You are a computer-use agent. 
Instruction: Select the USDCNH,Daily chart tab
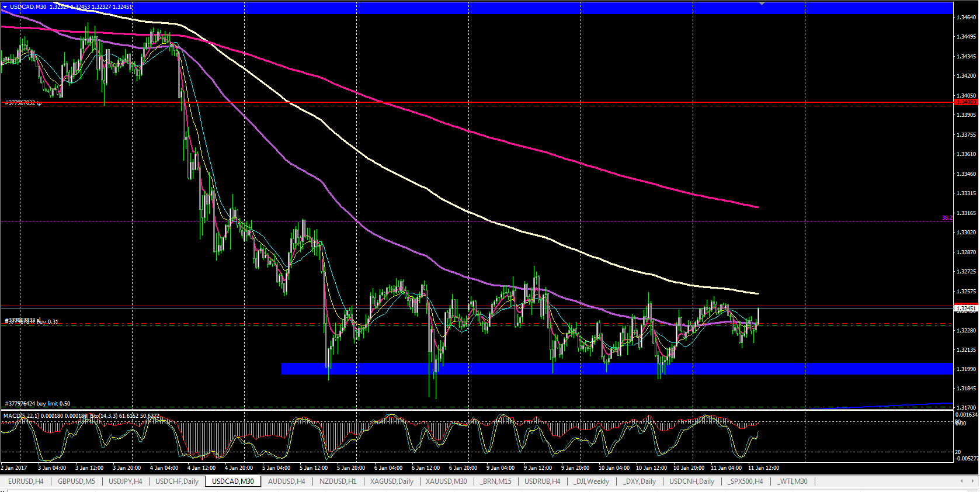pos(691,481)
